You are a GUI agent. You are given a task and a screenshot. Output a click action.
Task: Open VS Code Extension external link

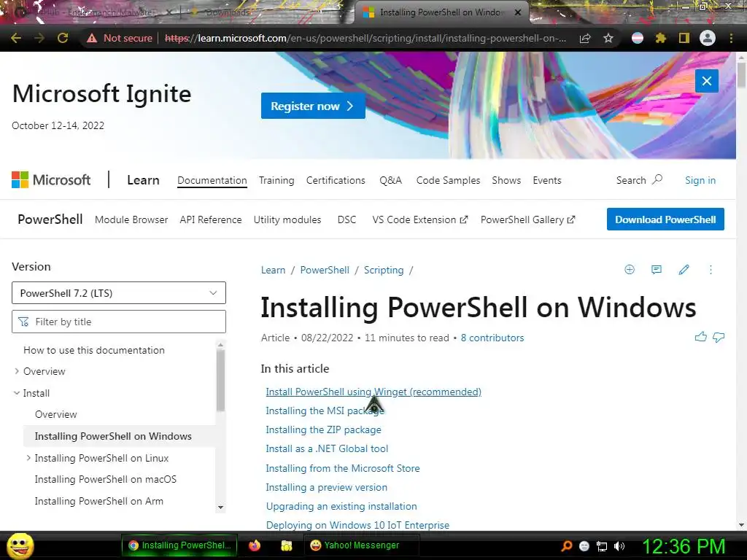point(419,219)
